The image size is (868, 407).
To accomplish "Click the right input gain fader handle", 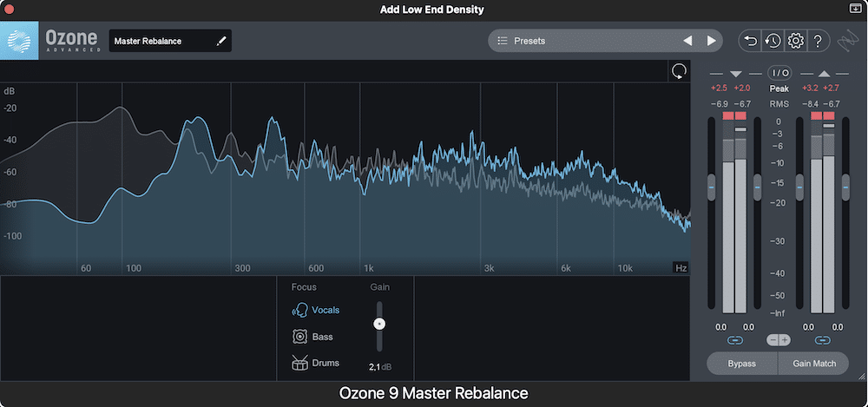I will pos(757,187).
